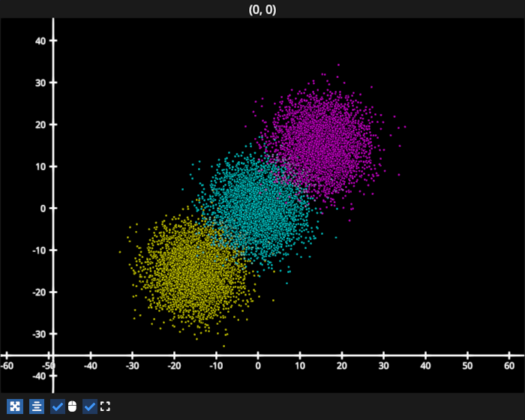Click the center-align lines toolbar button
Image resolution: width=525 pixels, height=420 pixels.
click(37, 406)
